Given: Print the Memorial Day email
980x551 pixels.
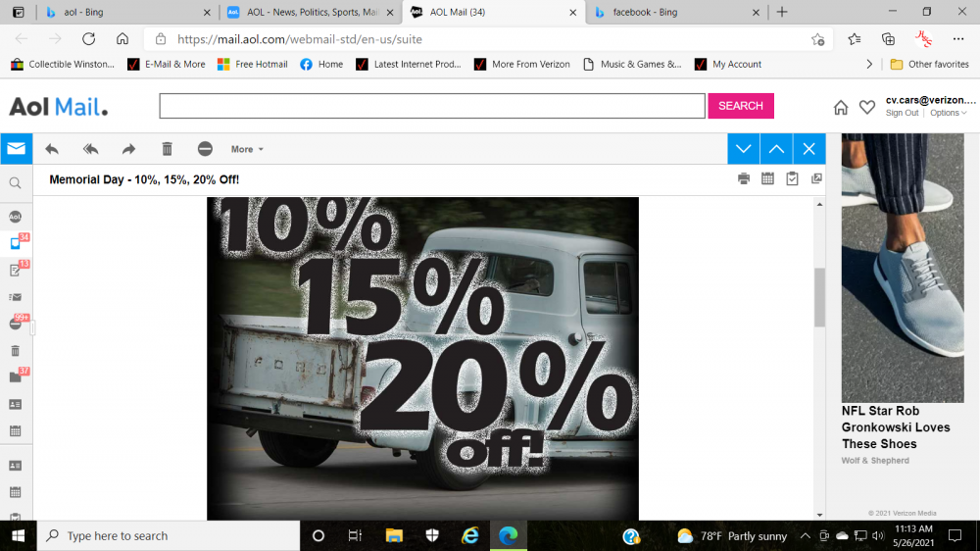Looking at the screenshot, I should pos(744,178).
